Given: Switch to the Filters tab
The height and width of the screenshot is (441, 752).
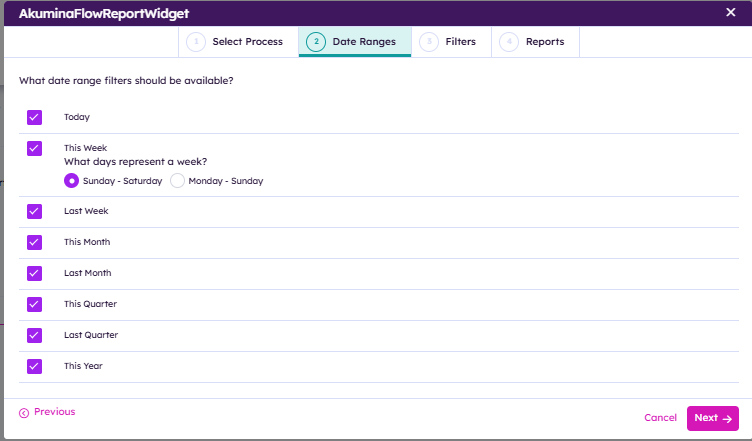Looking at the screenshot, I should pos(451,42).
